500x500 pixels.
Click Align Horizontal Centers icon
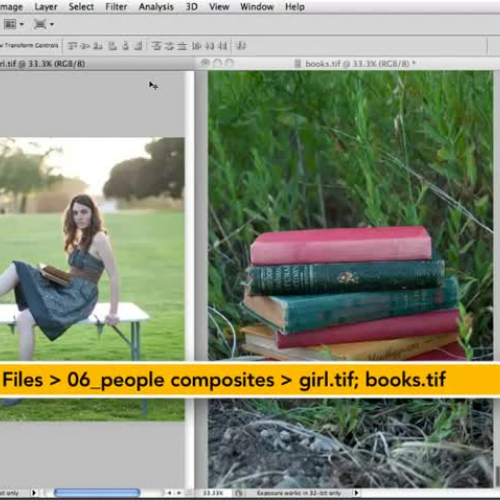[125, 46]
